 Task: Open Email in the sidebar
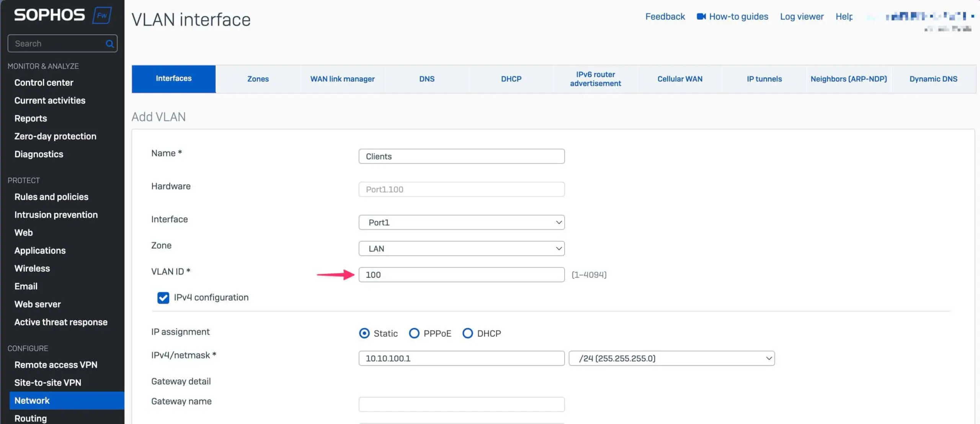pyautogui.click(x=26, y=286)
